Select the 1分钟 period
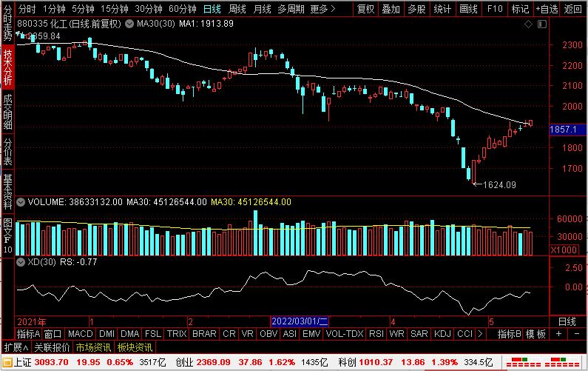This screenshot has width=588, height=371. tap(54, 9)
